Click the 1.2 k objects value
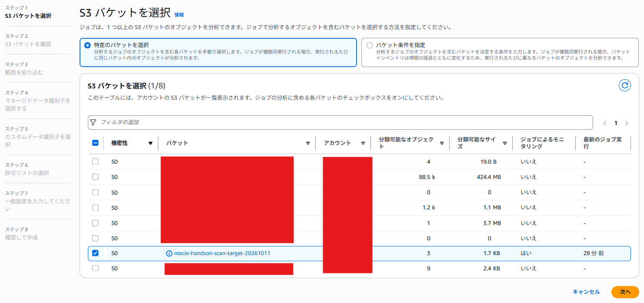The image size is (644, 303). pos(429,208)
